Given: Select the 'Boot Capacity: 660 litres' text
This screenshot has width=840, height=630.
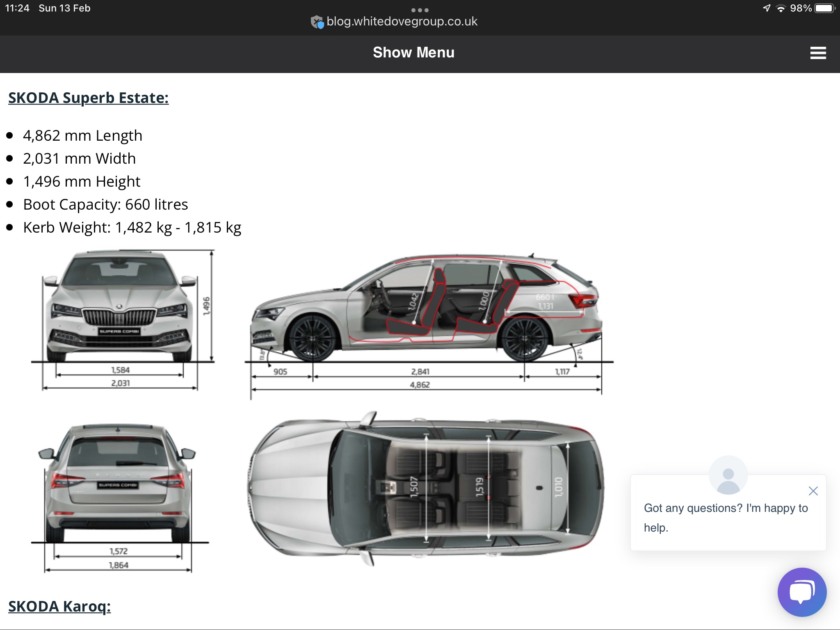Looking at the screenshot, I should tap(105, 204).
